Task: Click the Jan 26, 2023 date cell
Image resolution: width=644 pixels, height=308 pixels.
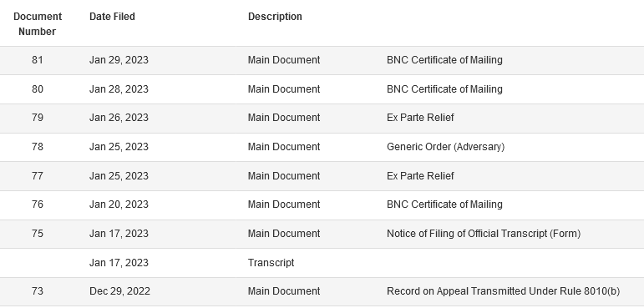Action: (119, 118)
